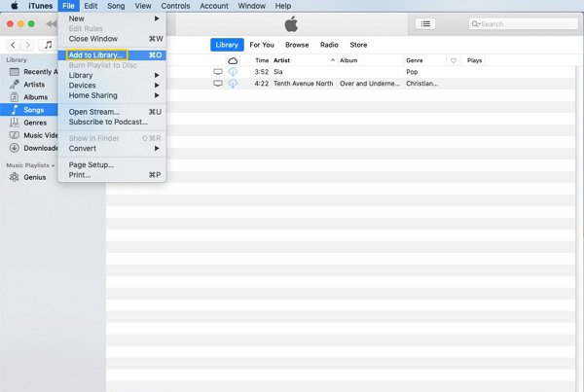Expand the Devices submenu
The height and width of the screenshot is (392, 584).
coord(112,86)
